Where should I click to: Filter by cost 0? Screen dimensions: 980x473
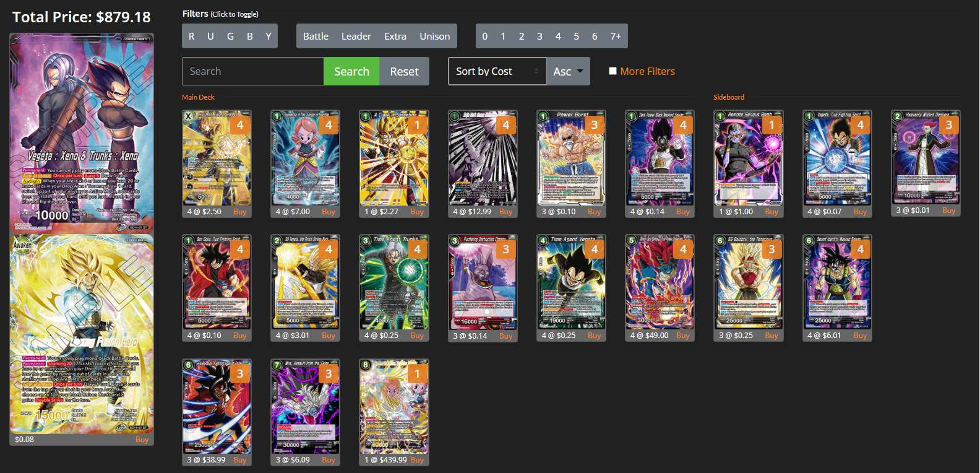click(x=485, y=37)
